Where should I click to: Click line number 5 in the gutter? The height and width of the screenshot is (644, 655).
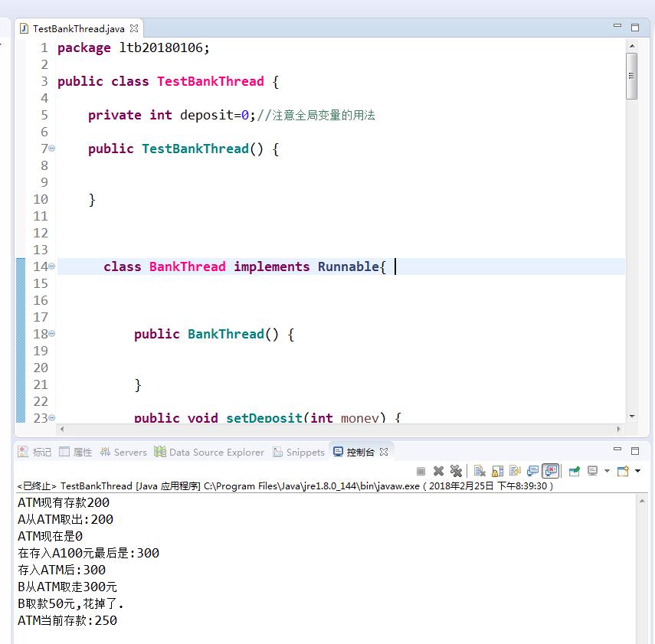tap(44, 115)
